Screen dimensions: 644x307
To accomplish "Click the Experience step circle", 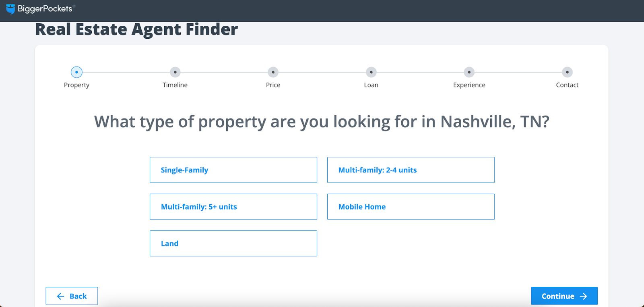I will 469,72.
